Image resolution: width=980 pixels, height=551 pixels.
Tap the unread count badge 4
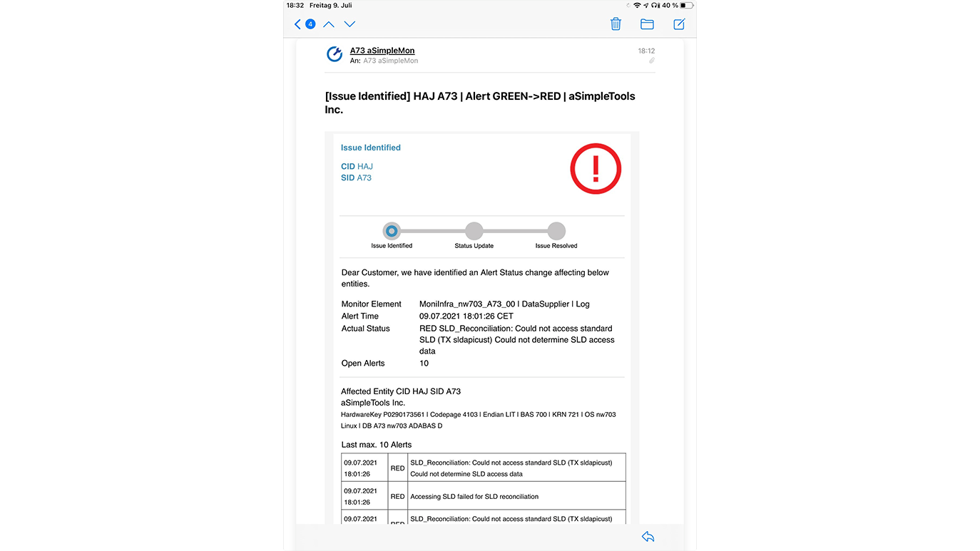pyautogui.click(x=310, y=24)
